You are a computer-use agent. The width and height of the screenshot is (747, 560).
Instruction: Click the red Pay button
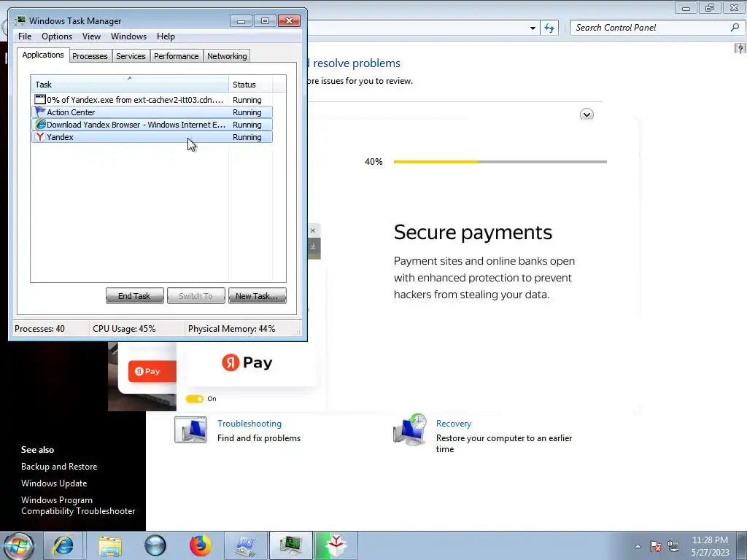coord(152,371)
